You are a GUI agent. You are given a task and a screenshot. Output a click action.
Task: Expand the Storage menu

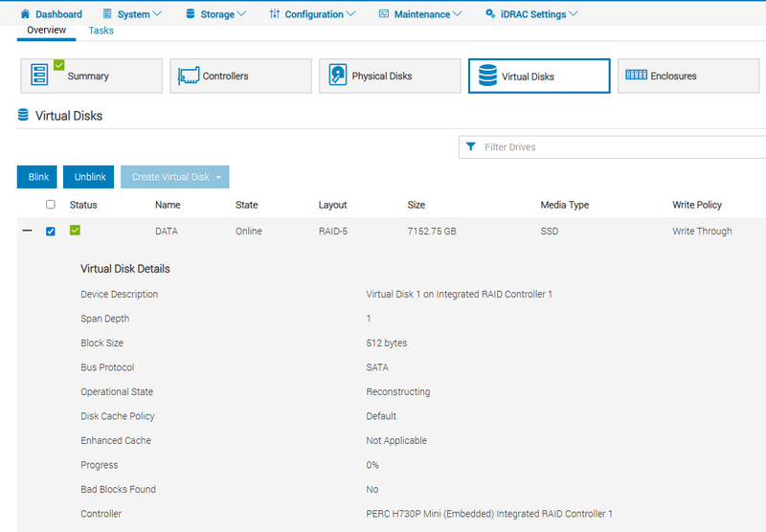(x=215, y=14)
